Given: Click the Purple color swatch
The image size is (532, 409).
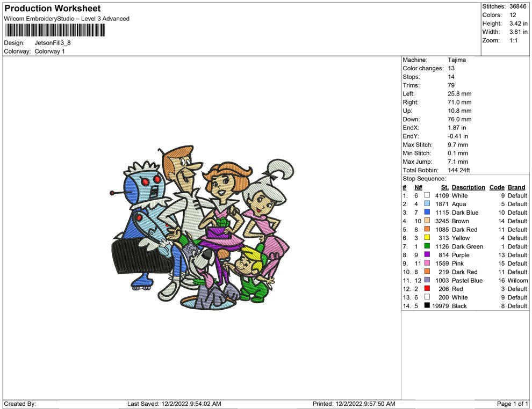Looking at the screenshot, I should (427, 254).
